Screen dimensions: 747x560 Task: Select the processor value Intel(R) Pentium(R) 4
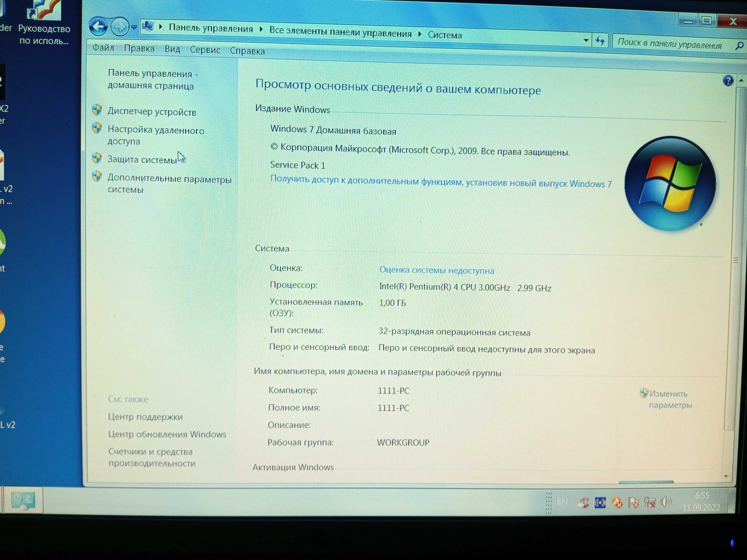465,287
